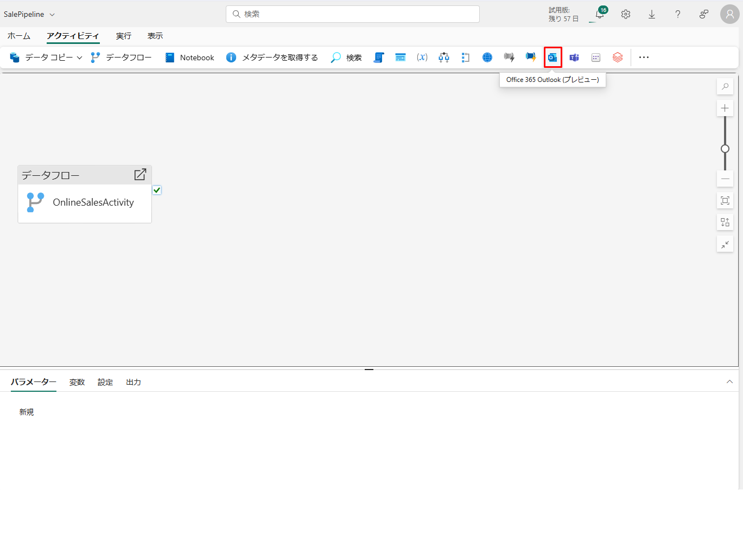Click the diagonal arrows collapse canvas icon
This screenshot has height=560, width=743.
725,244
